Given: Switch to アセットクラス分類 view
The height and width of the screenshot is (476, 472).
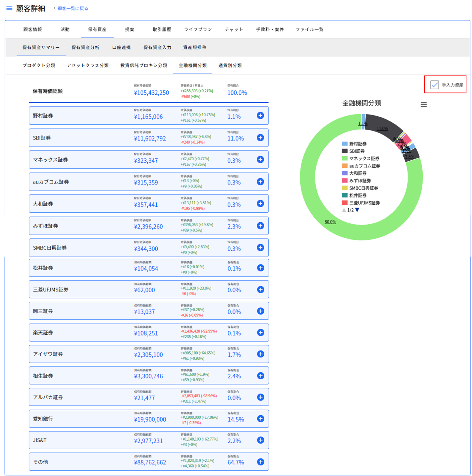Looking at the screenshot, I should point(88,65).
